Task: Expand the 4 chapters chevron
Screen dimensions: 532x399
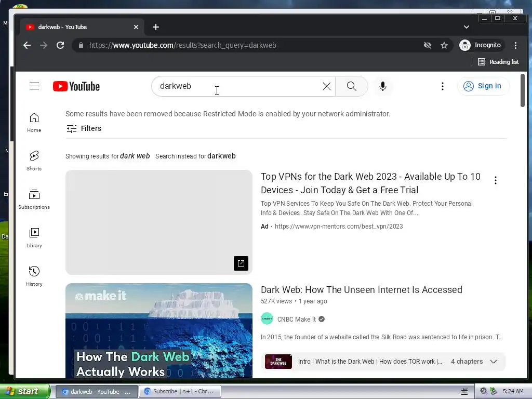Action: pos(494,362)
